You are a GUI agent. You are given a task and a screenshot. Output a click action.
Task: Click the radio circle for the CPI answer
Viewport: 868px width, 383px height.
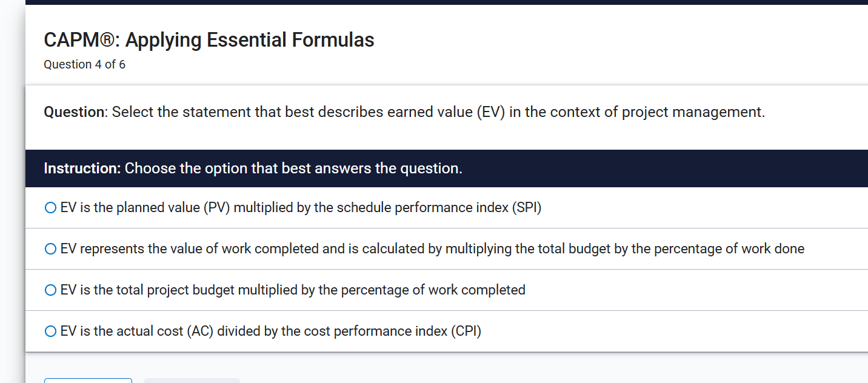[50, 331]
